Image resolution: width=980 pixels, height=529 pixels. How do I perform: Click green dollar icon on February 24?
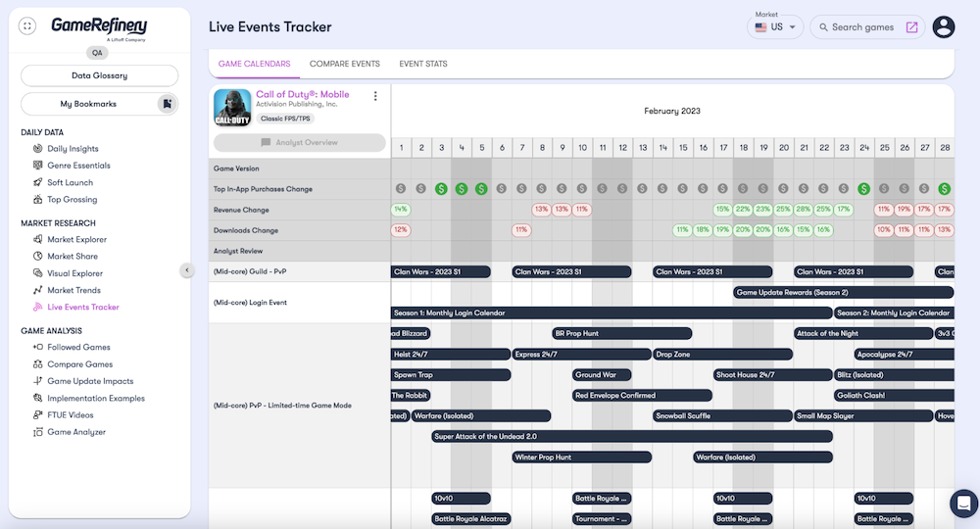(x=863, y=189)
